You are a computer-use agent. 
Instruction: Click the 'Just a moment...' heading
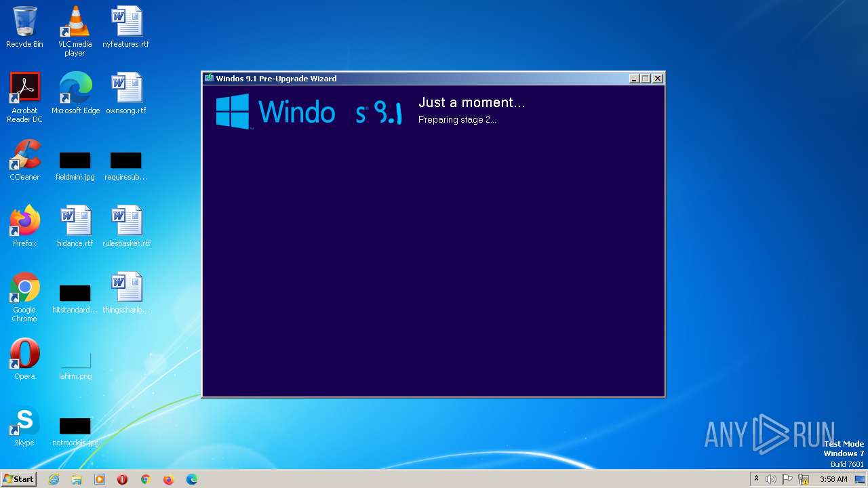point(472,103)
